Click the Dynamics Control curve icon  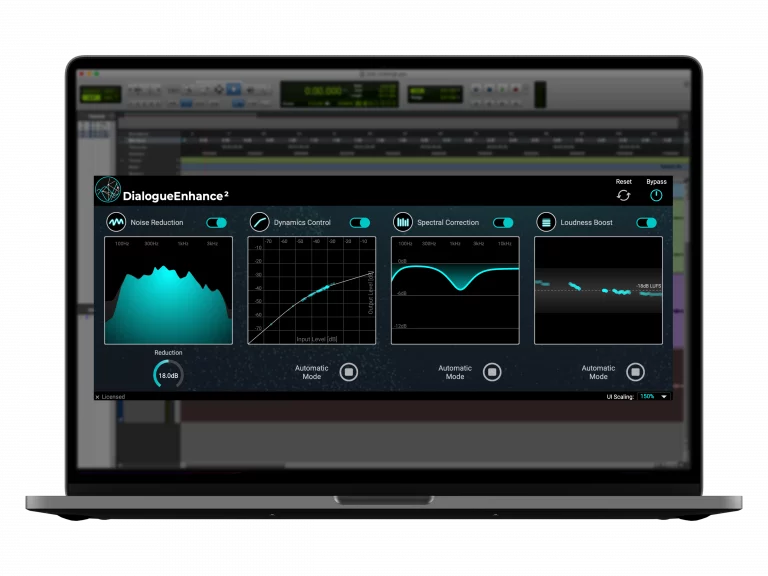click(259, 222)
